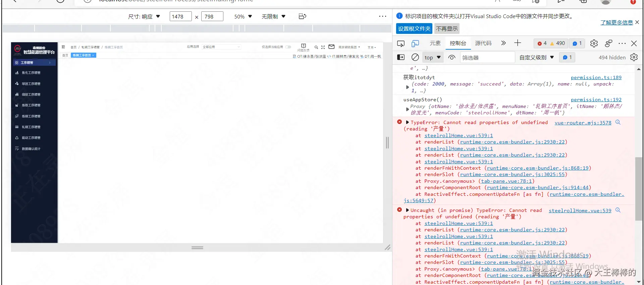This screenshot has width=644, height=285.
Task: Close the 炼钢工序首页 page tab
Action: coord(93,55)
